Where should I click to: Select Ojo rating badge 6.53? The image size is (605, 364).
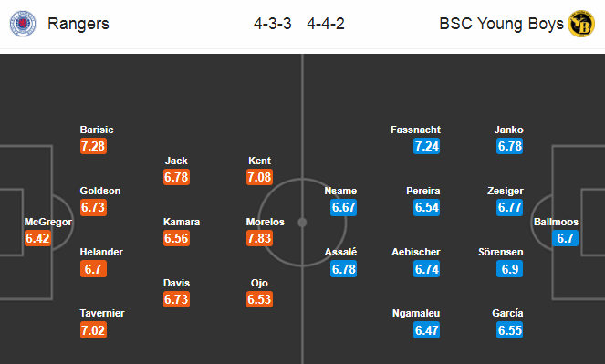[x=260, y=299]
